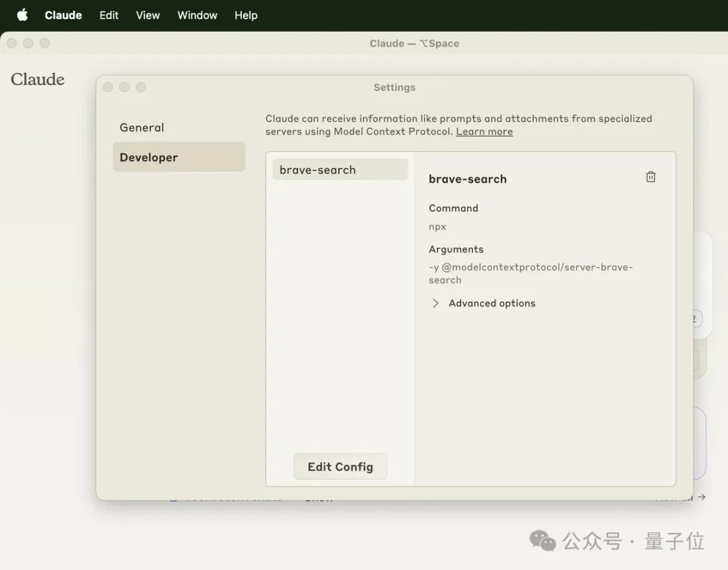This screenshot has width=728, height=570.
Task: Open the Claude application menu
Action: click(63, 15)
